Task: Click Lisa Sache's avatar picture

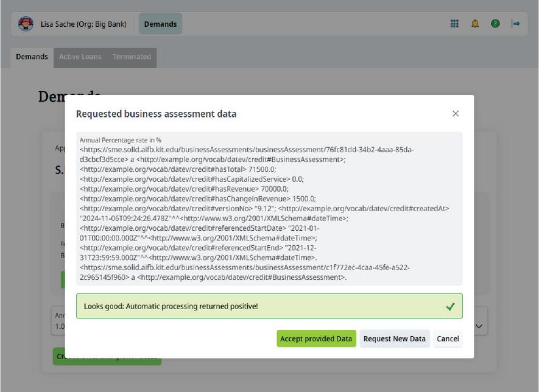Action: (x=26, y=24)
